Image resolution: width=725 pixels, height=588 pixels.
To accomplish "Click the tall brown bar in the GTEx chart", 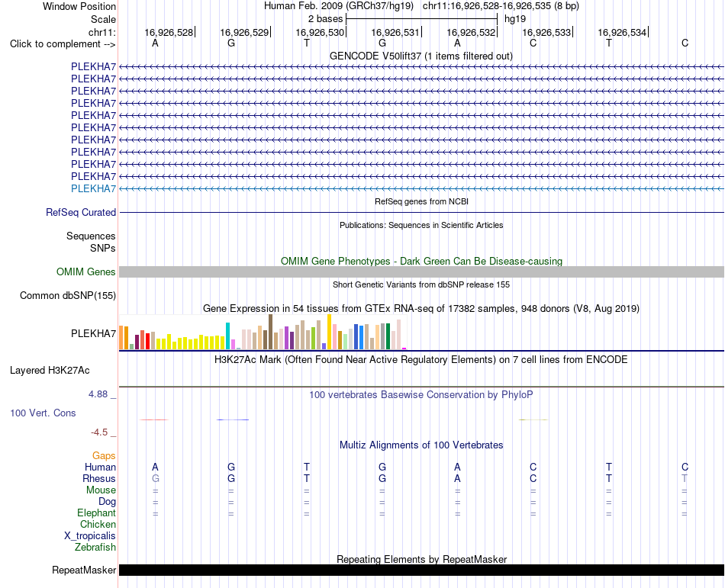I will tap(270, 332).
